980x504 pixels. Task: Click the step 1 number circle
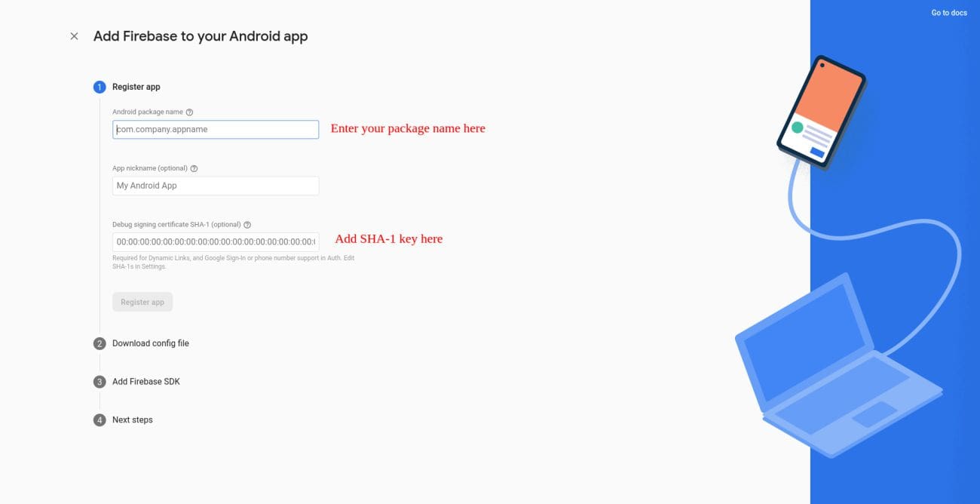pos(100,87)
